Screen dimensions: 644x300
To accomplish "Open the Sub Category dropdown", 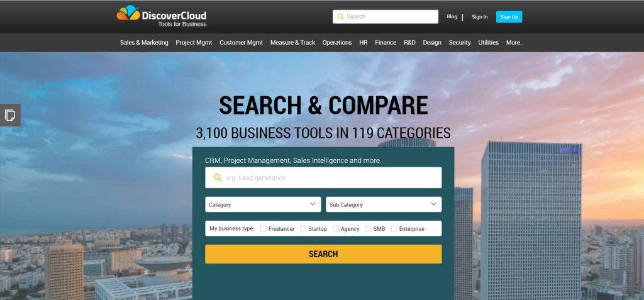I will [384, 204].
